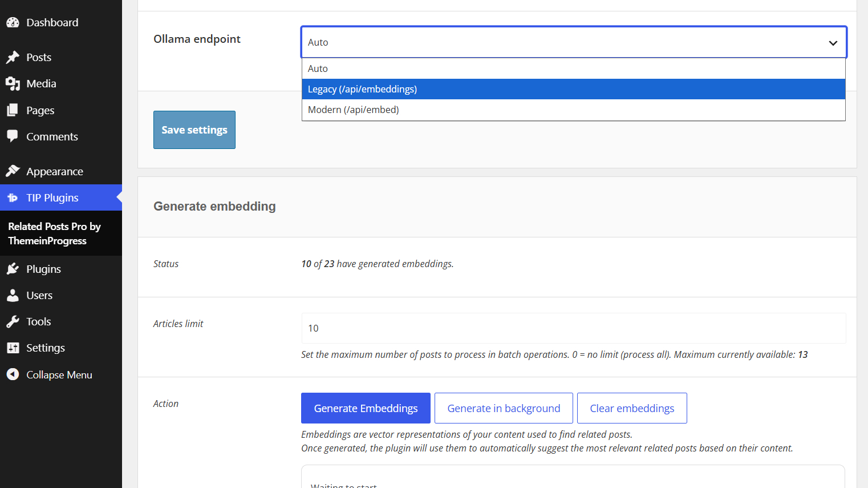
Task: Click the '10 of 23 have generated embeddings' text
Action: point(378,264)
